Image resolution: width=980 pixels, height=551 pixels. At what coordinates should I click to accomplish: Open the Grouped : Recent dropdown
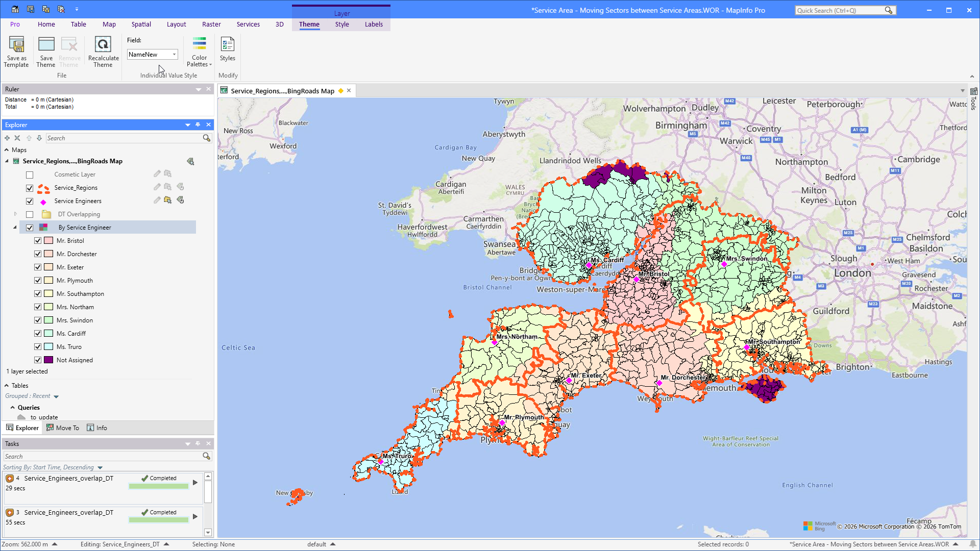56,396
